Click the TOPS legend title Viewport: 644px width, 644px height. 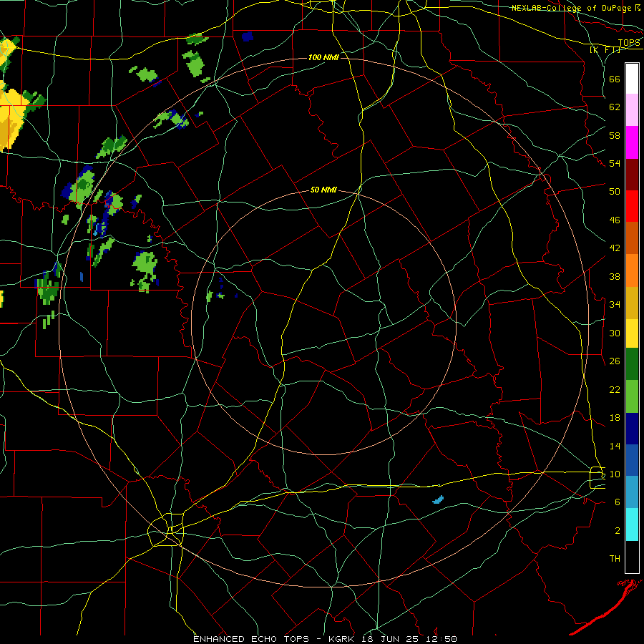tap(629, 43)
